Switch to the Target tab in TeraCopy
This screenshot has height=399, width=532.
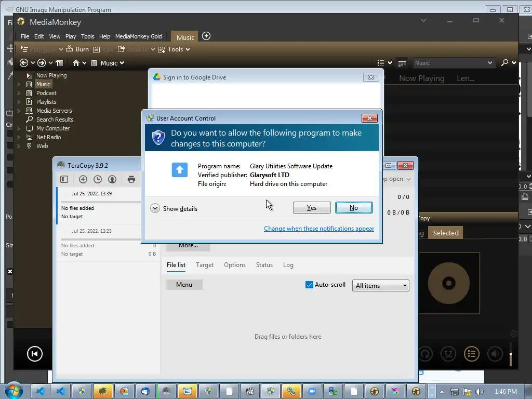(205, 265)
